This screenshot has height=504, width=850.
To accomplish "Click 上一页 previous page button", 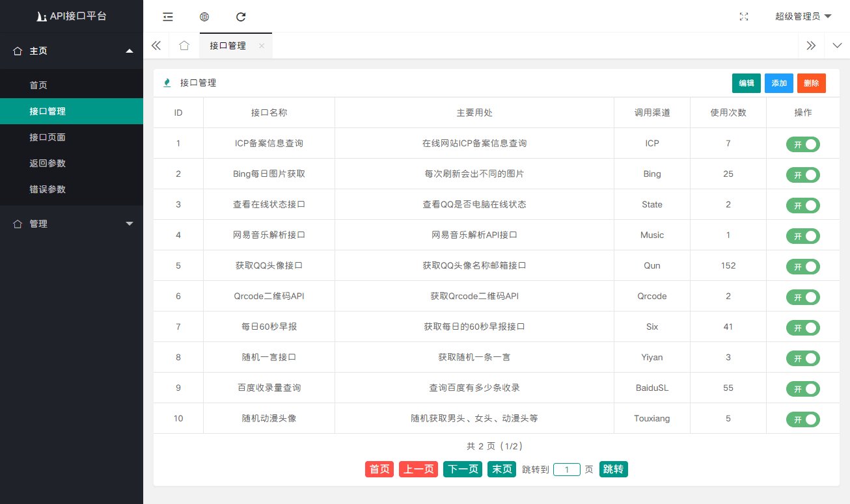I will pyautogui.click(x=418, y=470).
